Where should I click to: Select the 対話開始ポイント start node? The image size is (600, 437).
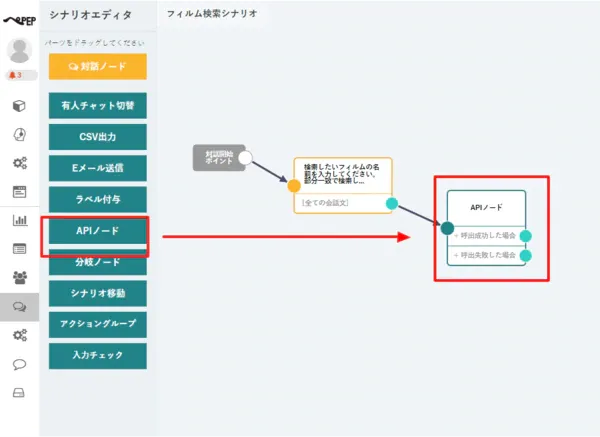[x=215, y=157]
